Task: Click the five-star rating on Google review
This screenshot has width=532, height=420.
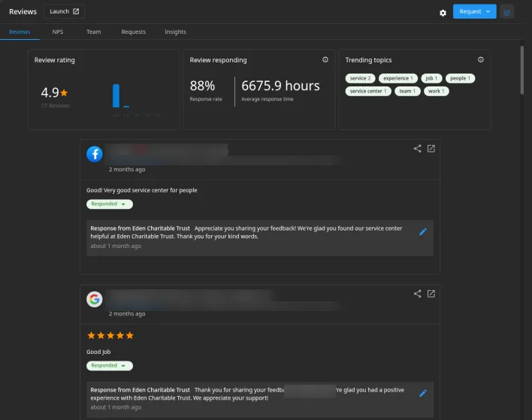Action: point(110,336)
